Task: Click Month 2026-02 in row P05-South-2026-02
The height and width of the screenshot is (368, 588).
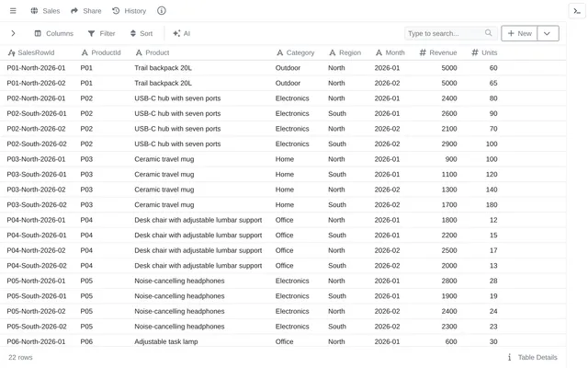Action: tap(387, 327)
